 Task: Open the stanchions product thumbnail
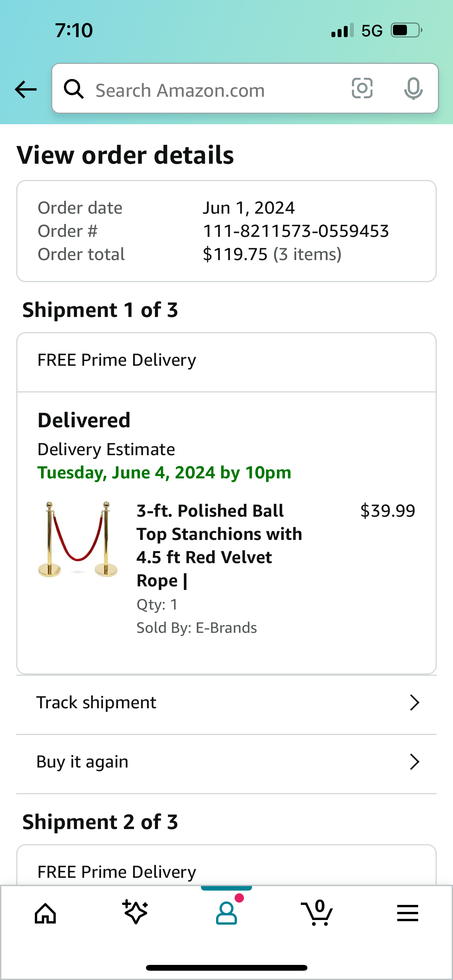(78, 539)
